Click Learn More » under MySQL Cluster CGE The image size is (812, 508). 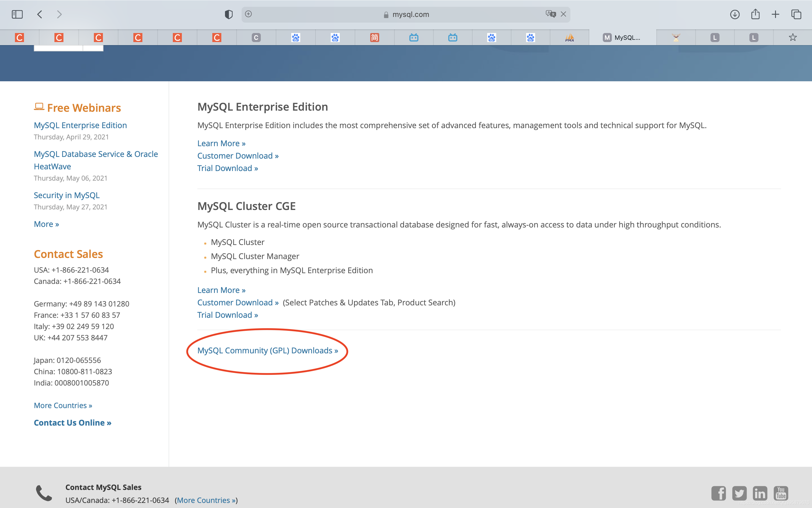(221, 290)
